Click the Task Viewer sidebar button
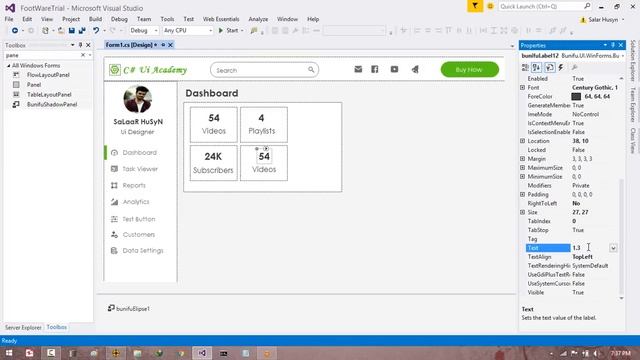This screenshot has width=640, height=360. [140, 169]
